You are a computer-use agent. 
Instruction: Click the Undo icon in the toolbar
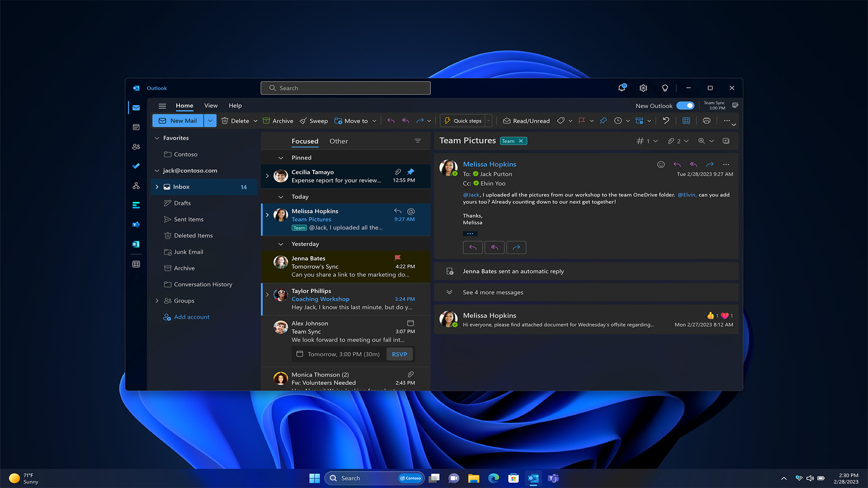coord(666,121)
